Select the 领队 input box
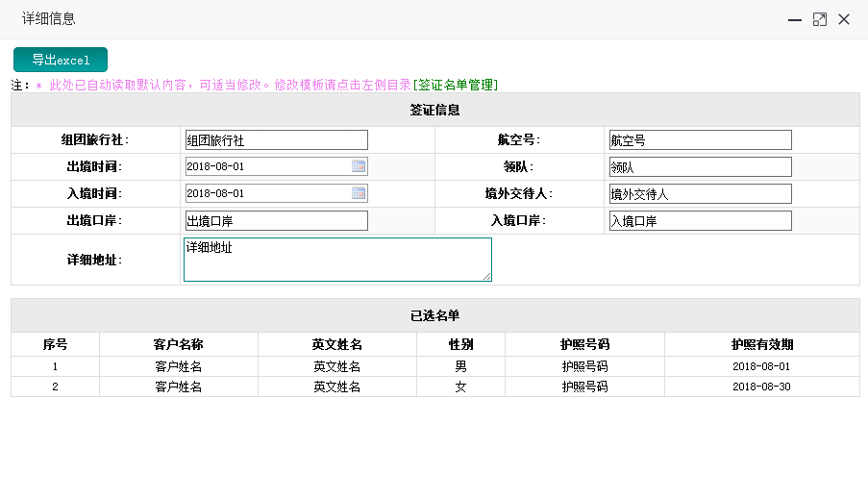This screenshot has height=499, width=868. pos(700,167)
